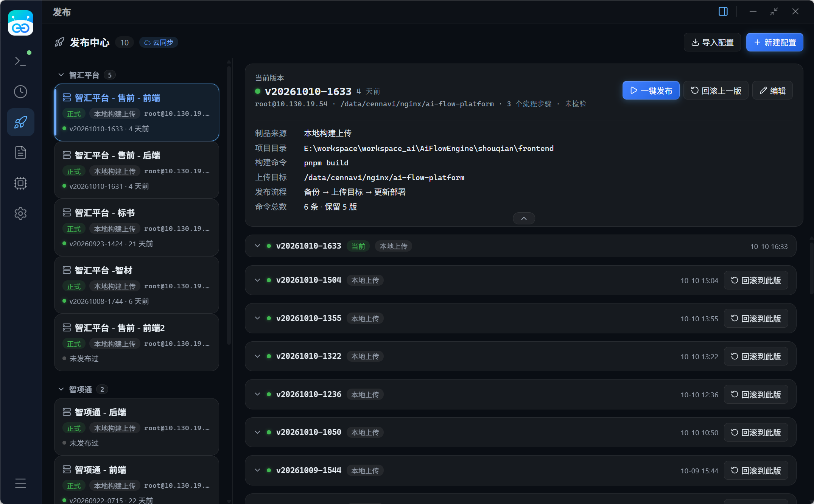Click the version history scrollbar
Viewport: 814px width, 504px height.
[x=811, y=269]
